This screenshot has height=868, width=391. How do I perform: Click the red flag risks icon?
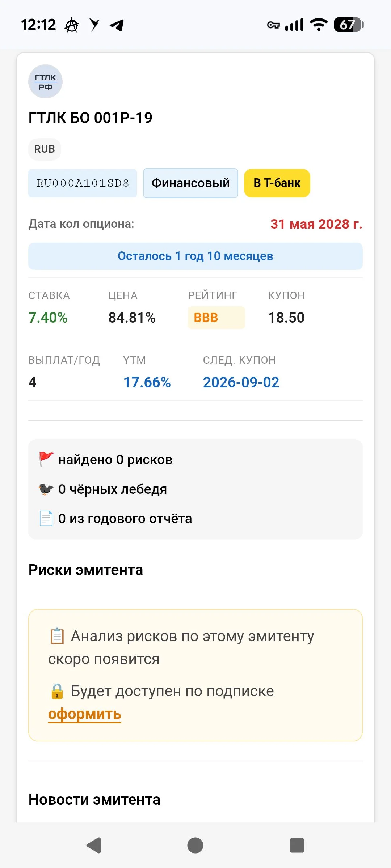point(46,459)
